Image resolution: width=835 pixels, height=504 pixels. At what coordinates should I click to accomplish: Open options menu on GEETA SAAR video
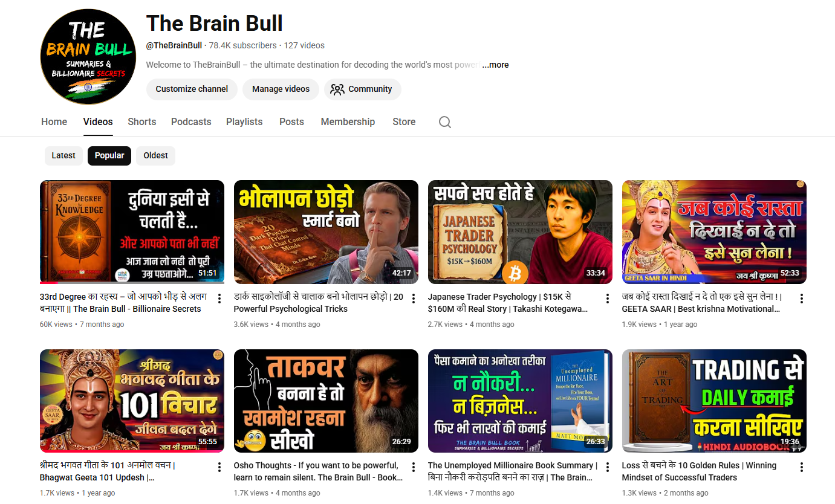[x=801, y=298]
